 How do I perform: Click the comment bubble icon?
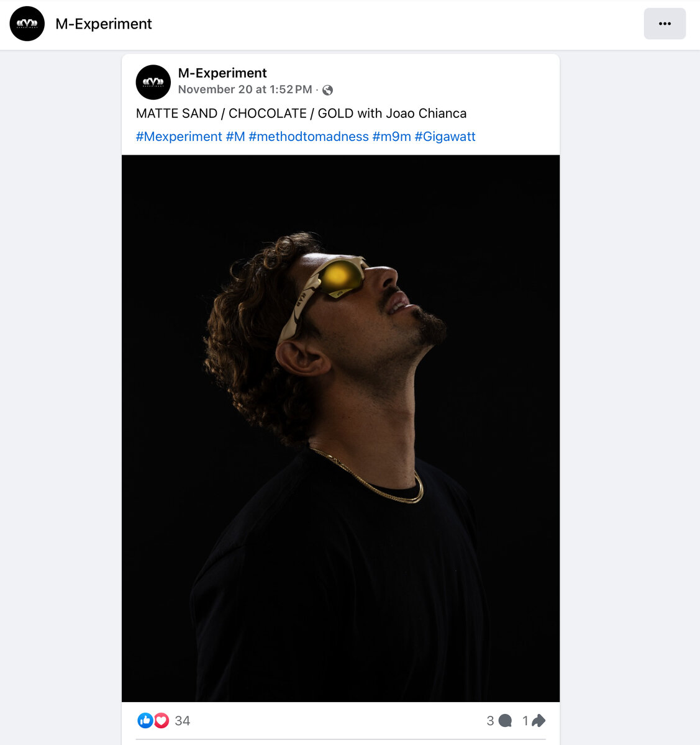[506, 721]
